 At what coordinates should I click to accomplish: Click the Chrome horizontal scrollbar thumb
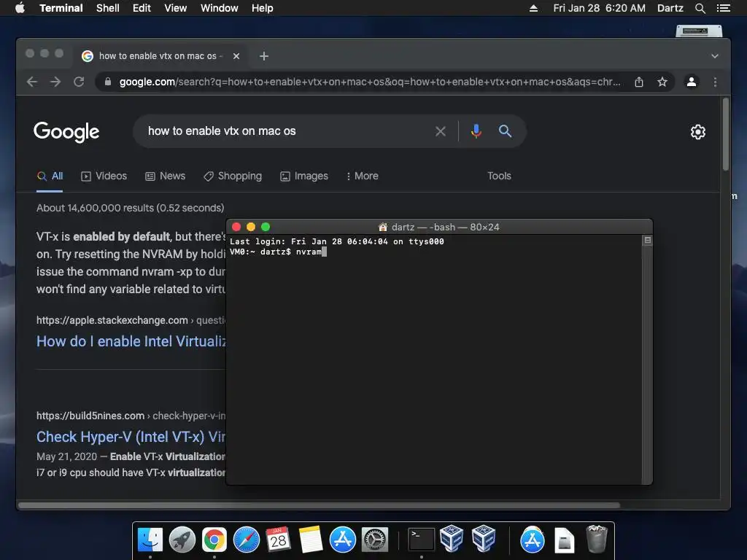tap(319, 505)
